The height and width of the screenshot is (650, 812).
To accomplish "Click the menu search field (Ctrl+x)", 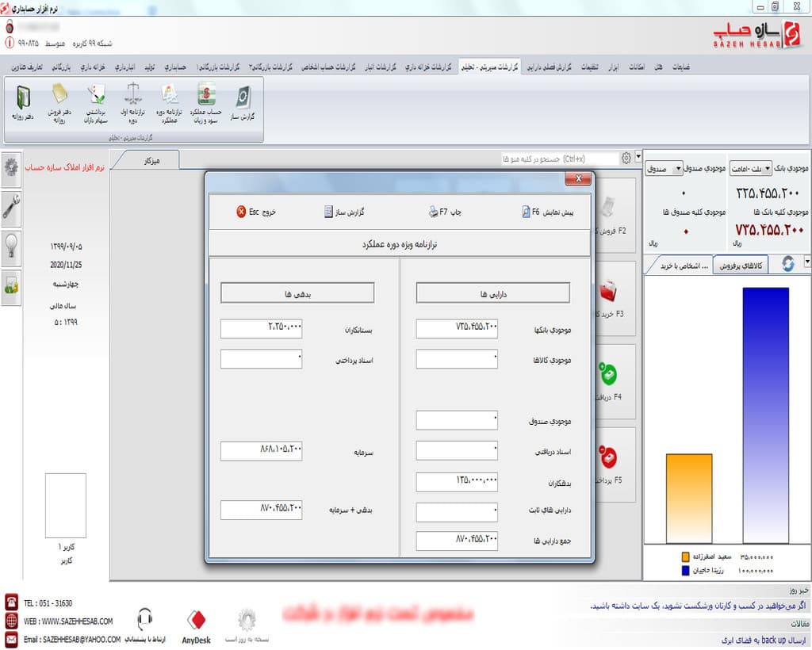I will pyautogui.click(x=559, y=159).
